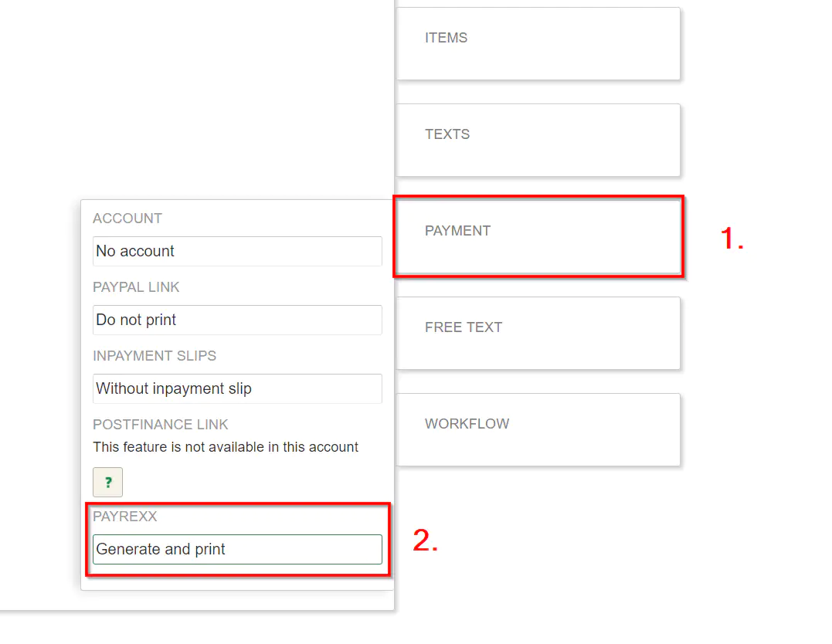Image resolution: width=832 pixels, height=644 pixels.
Task: Click the INPAYMENT SLIPS label
Action: (155, 356)
